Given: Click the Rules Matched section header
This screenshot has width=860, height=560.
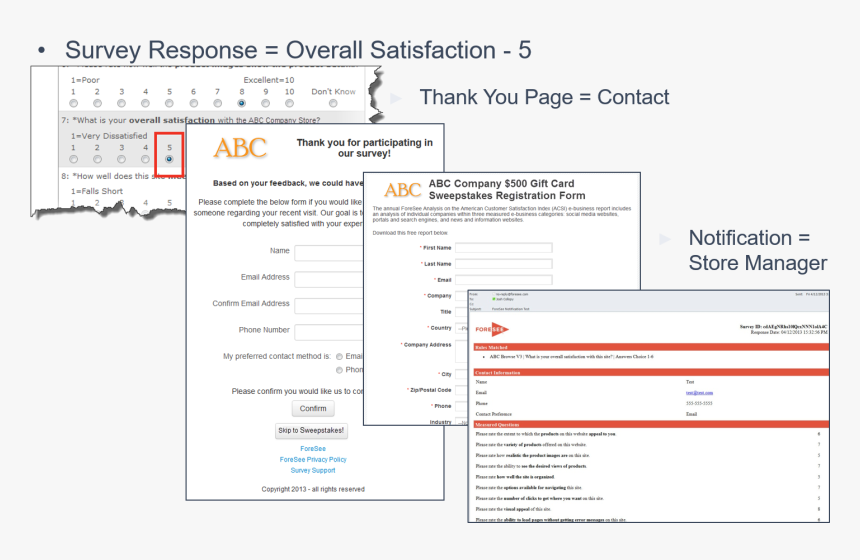Looking at the screenshot, I should pos(651,347).
